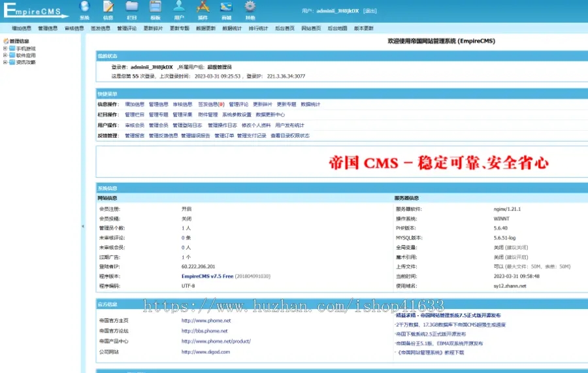Open 手机游戏 in the left tree

click(x=26, y=48)
